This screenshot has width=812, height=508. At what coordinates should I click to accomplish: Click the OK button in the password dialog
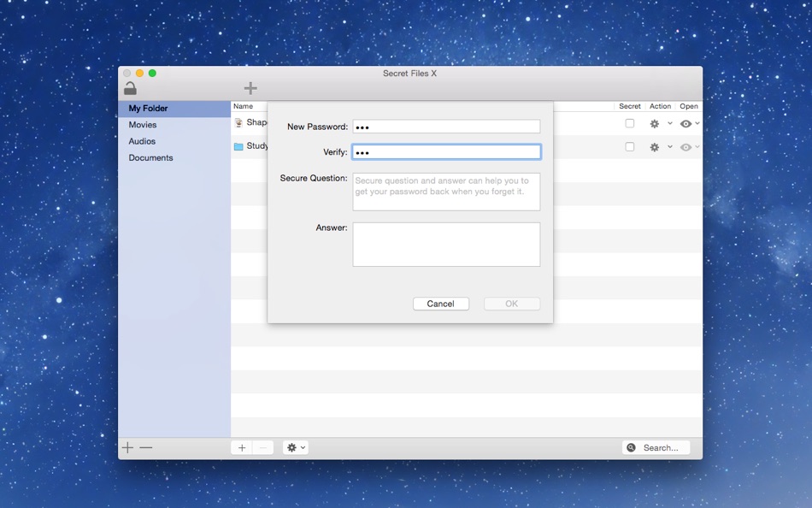[x=512, y=304]
